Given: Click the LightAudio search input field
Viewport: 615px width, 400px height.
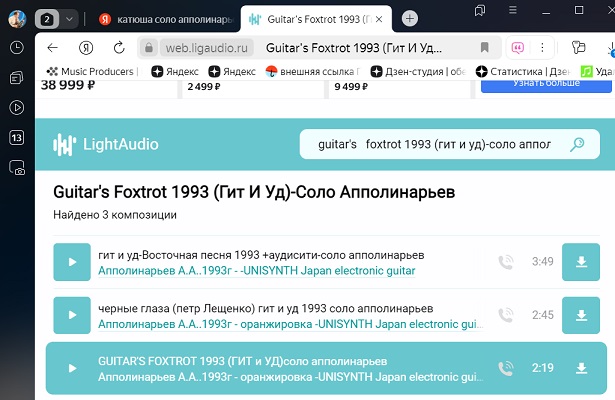Looking at the screenshot, I should [434, 144].
